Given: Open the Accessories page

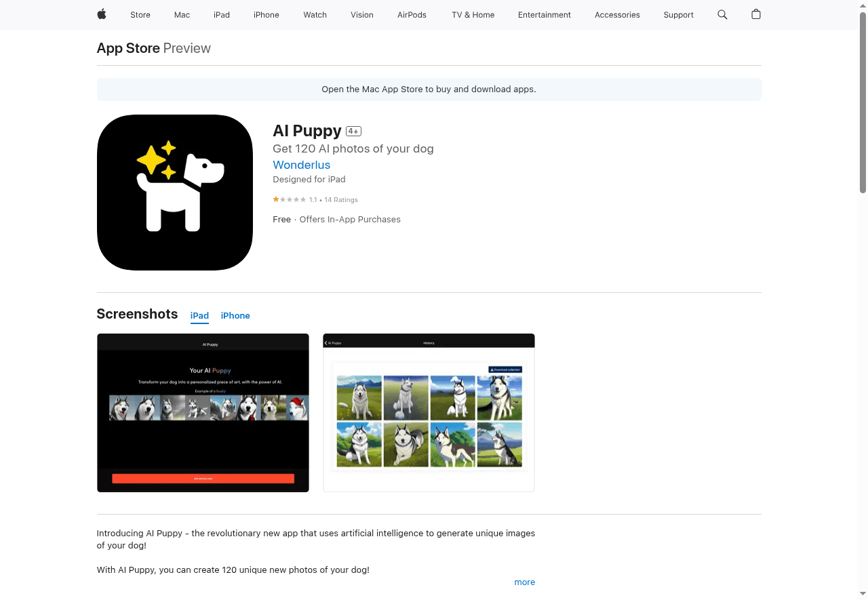Looking at the screenshot, I should coord(616,14).
